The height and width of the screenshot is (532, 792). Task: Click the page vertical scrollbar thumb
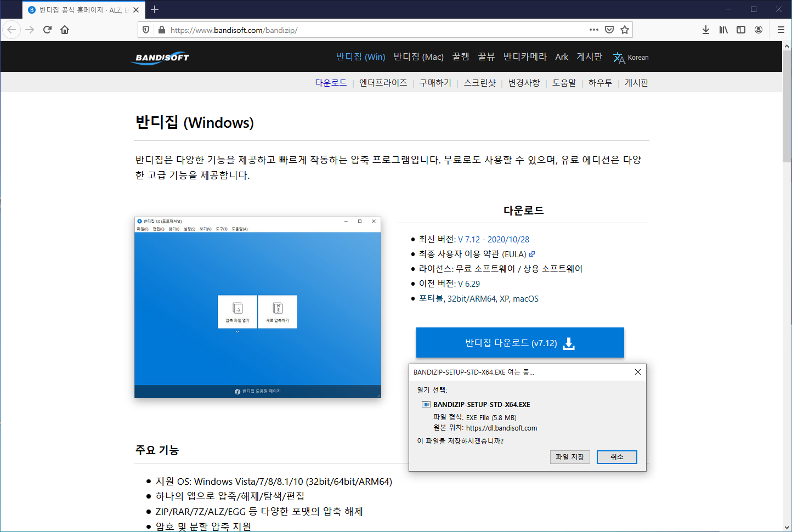[787, 107]
